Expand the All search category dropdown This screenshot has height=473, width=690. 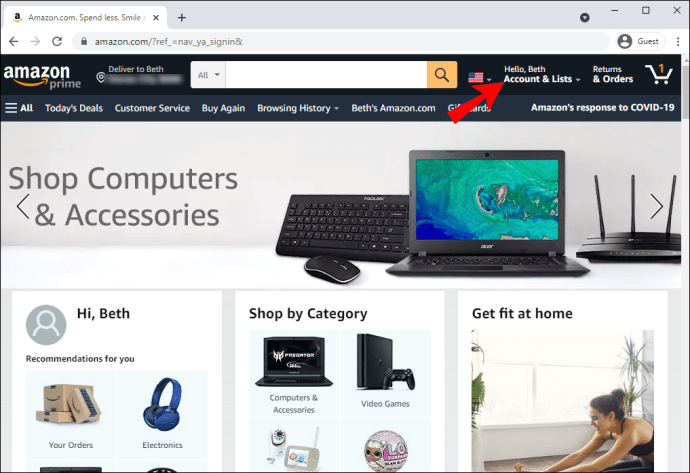[208, 75]
